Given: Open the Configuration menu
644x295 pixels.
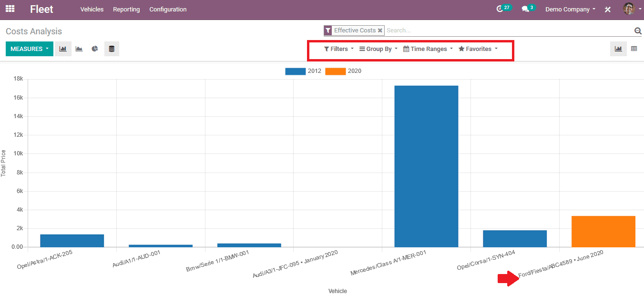Looking at the screenshot, I should [x=168, y=10].
